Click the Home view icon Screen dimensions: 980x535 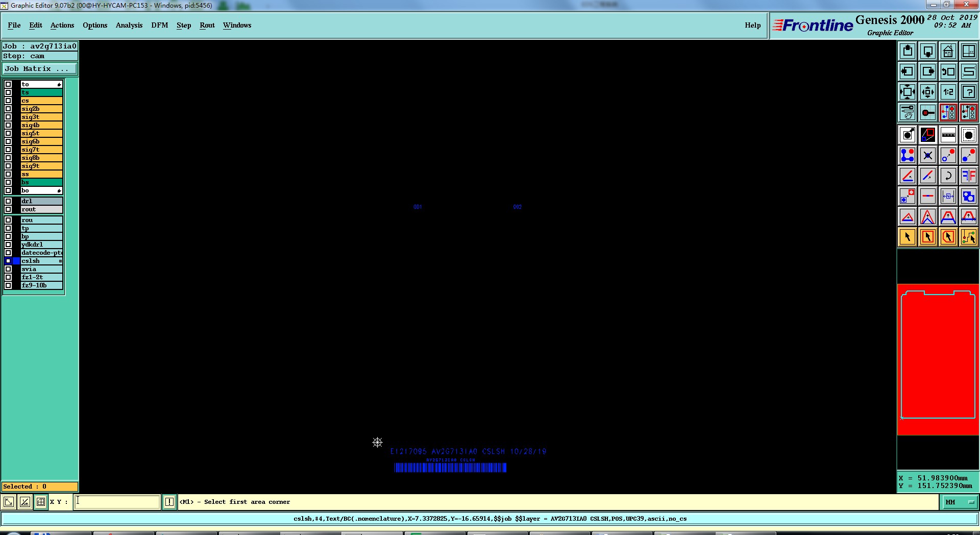pyautogui.click(x=948, y=51)
